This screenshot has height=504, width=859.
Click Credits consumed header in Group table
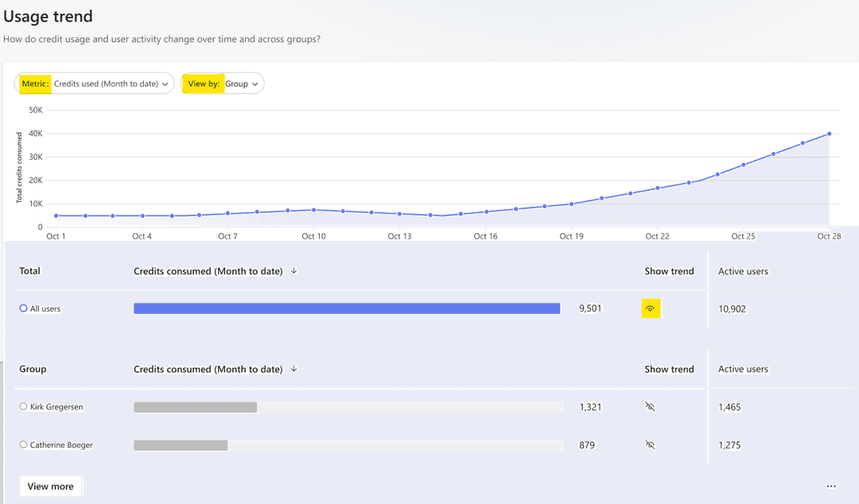tap(208, 369)
